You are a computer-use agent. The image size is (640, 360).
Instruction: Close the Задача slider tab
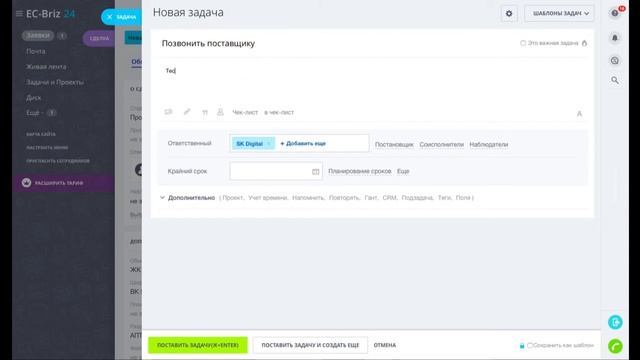coord(109,17)
